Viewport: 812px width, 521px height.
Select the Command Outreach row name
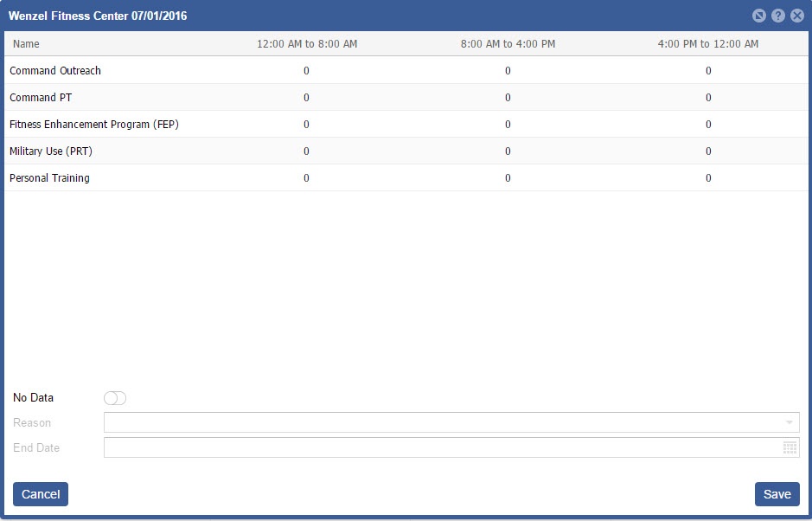pos(55,71)
